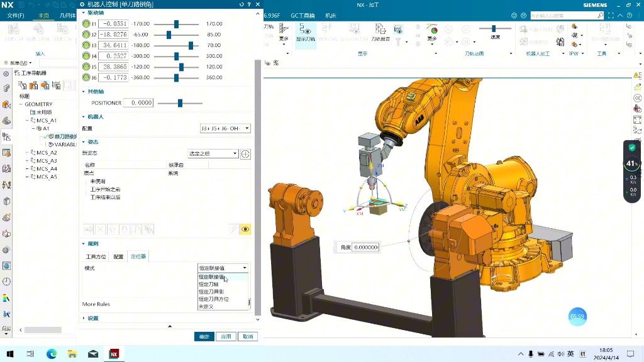Click the 确定 button

[204, 336]
